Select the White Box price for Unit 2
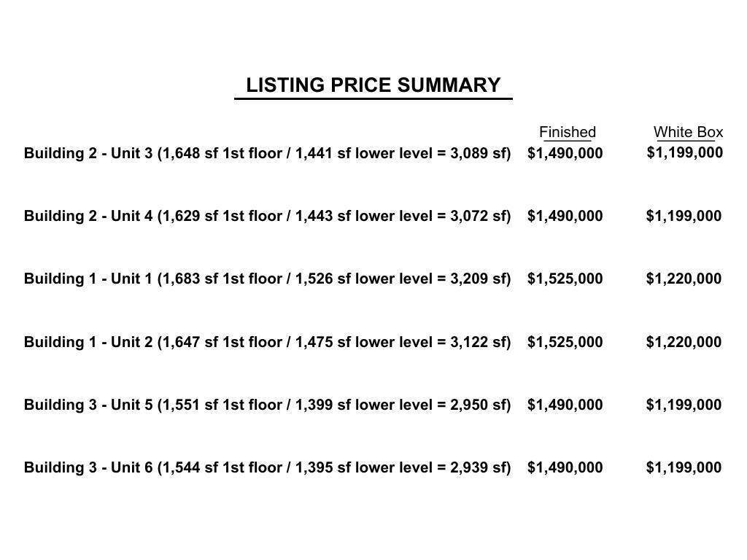This screenshot has width=747, height=560. 684,342
